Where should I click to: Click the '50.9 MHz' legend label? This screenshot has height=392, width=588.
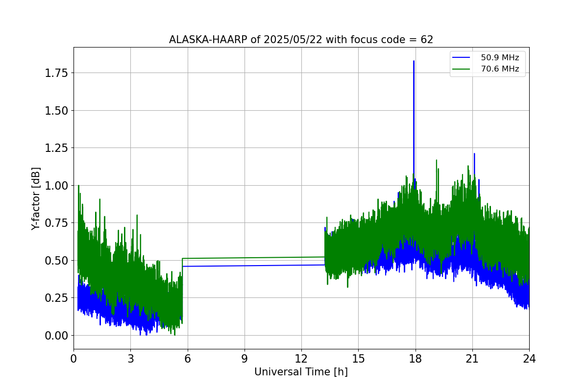(x=500, y=58)
